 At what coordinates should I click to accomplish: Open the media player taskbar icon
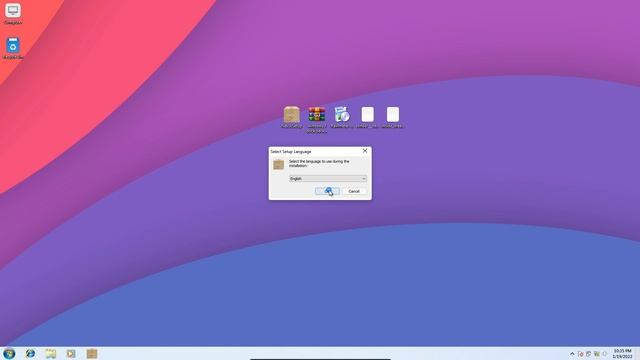click(x=71, y=353)
